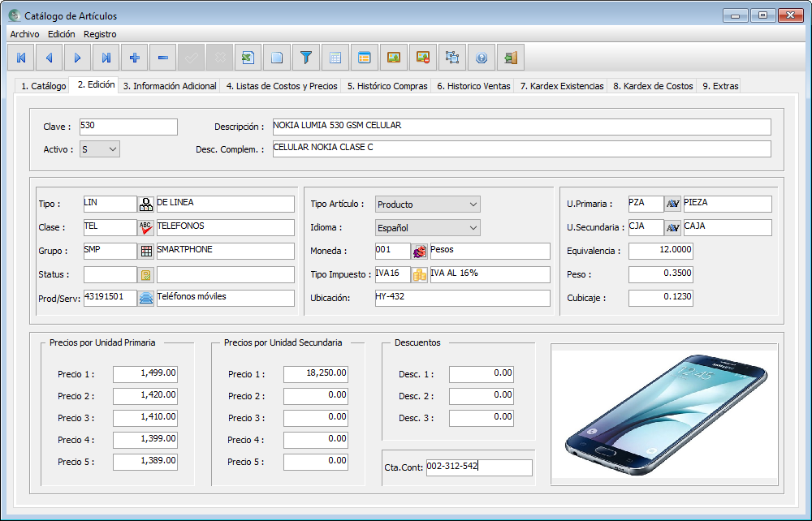Click the blank page toolbar icon
The width and height of the screenshot is (812, 521).
(277, 58)
